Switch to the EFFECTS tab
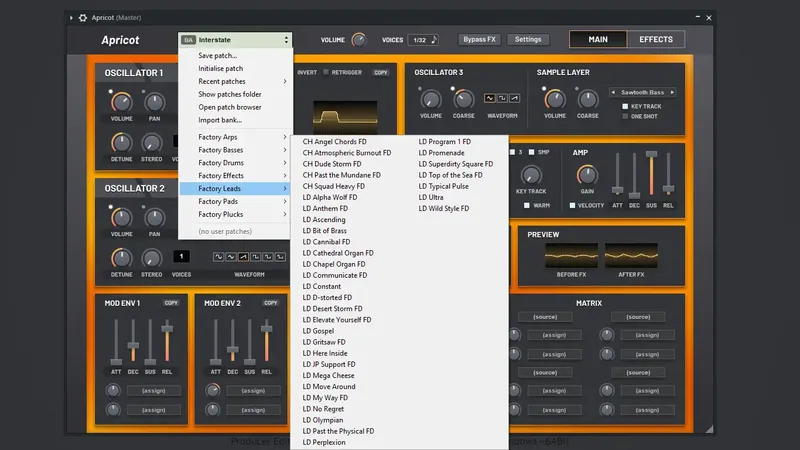The width and height of the screenshot is (800, 450). (x=656, y=39)
